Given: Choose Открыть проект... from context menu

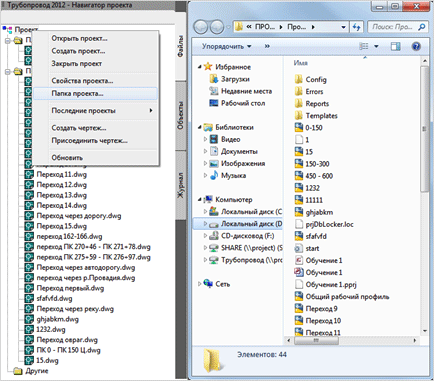Looking at the screenshot, I should 95,39.
